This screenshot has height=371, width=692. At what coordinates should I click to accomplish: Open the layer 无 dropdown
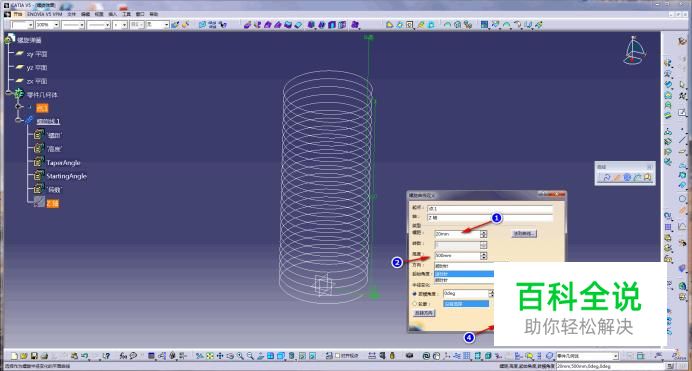coord(166,25)
